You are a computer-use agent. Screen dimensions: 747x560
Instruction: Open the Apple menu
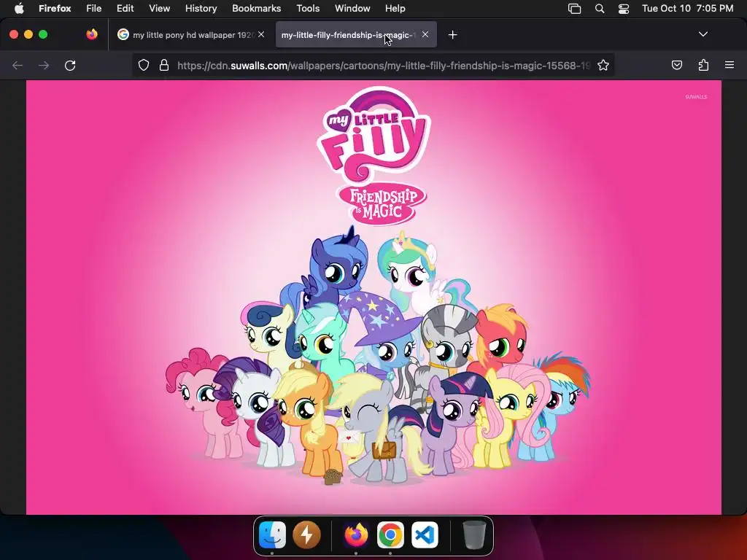(x=19, y=8)
